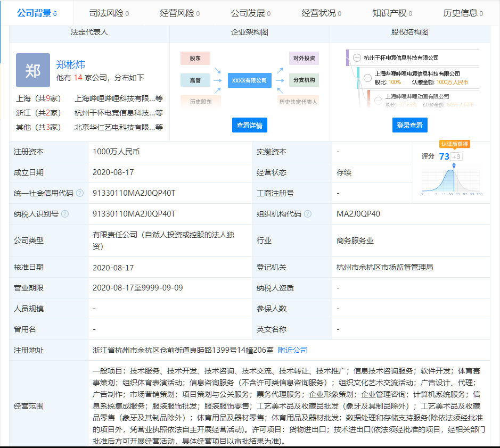The width and height of the screenshot is (500, 448).
Task: Open legal representative 郑彬炜 profile link
Action: [70, 65]
